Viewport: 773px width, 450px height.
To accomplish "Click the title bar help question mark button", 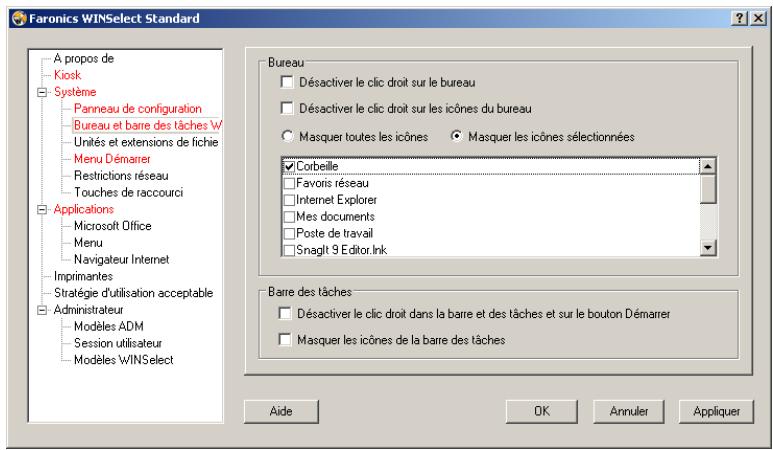I will click(x=739, y=19).
